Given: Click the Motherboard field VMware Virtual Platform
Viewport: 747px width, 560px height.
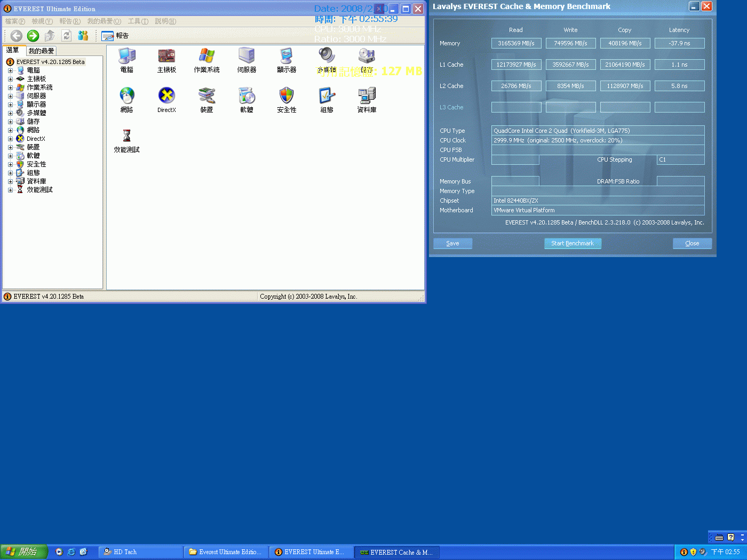Looking at the screenshot, I should click(x=598, y=210).
